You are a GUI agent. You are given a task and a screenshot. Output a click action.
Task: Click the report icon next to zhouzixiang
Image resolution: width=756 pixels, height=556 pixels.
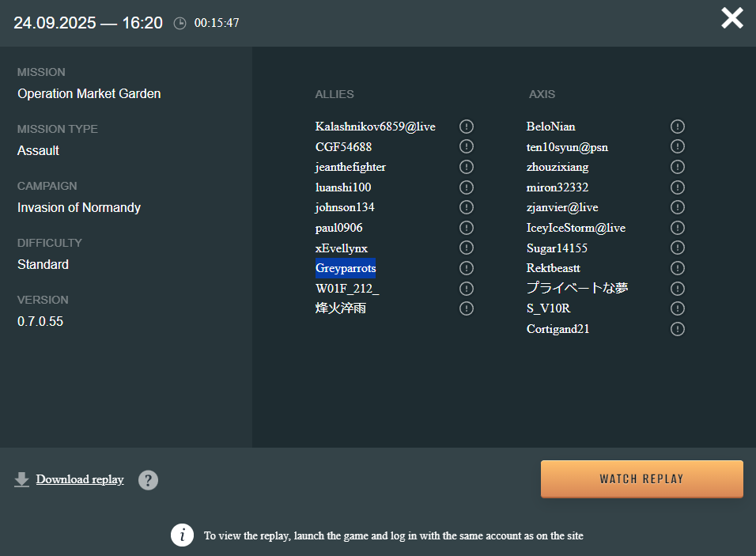pos(678,167)
